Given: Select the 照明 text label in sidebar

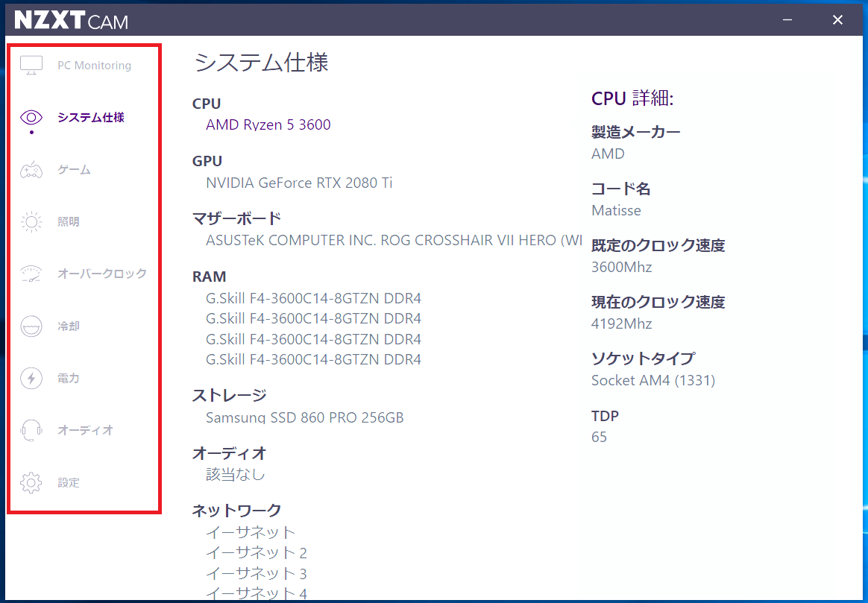Looking at the screenshot, I should (x=69, y=222).
